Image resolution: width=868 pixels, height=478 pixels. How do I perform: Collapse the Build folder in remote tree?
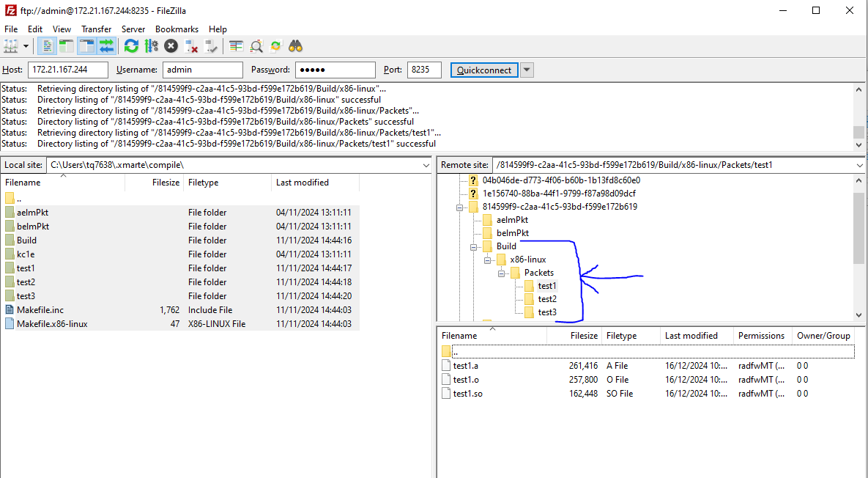coord(474,246)
